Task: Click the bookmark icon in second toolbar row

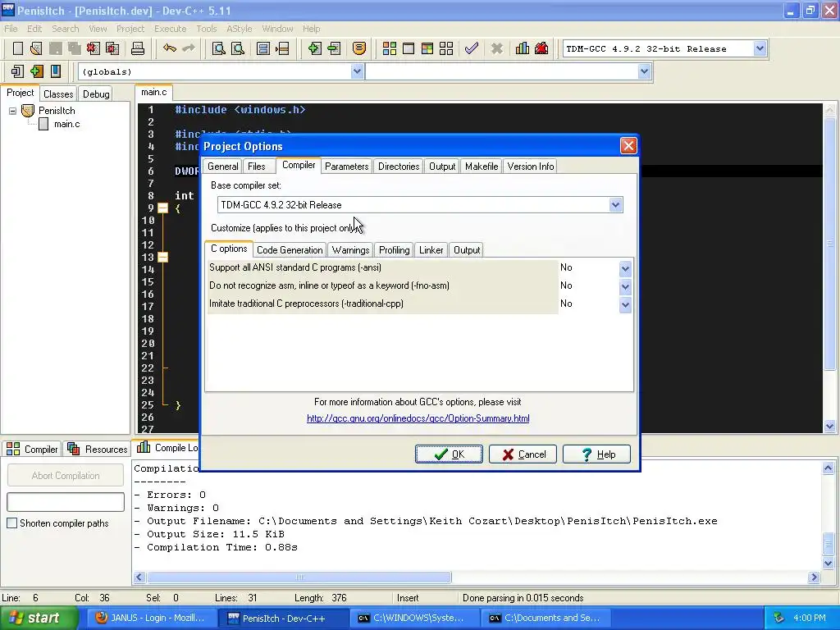Action: 56,71
